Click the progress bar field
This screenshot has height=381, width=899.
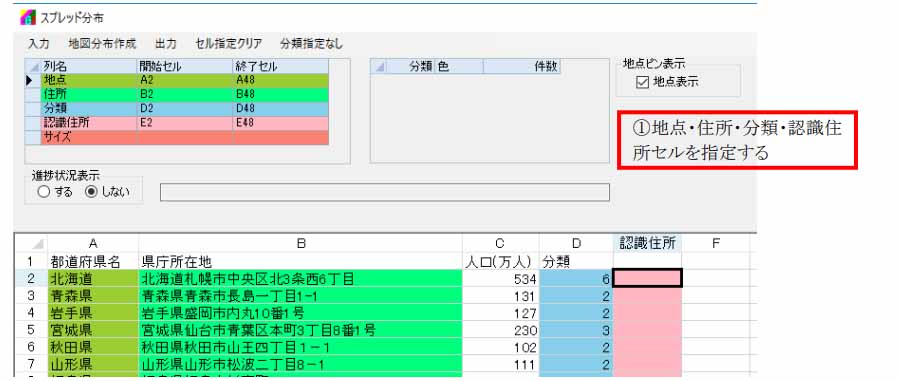pyautogui.click(x=385, y=193)
